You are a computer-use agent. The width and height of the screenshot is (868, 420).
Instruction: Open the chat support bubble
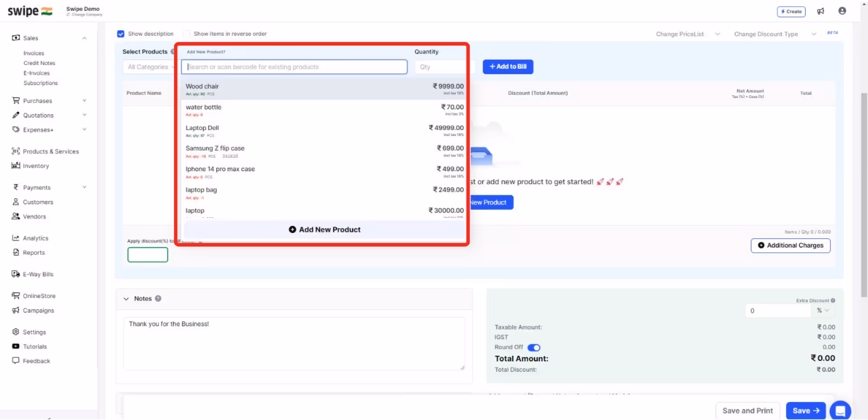[x=840, y=411]
